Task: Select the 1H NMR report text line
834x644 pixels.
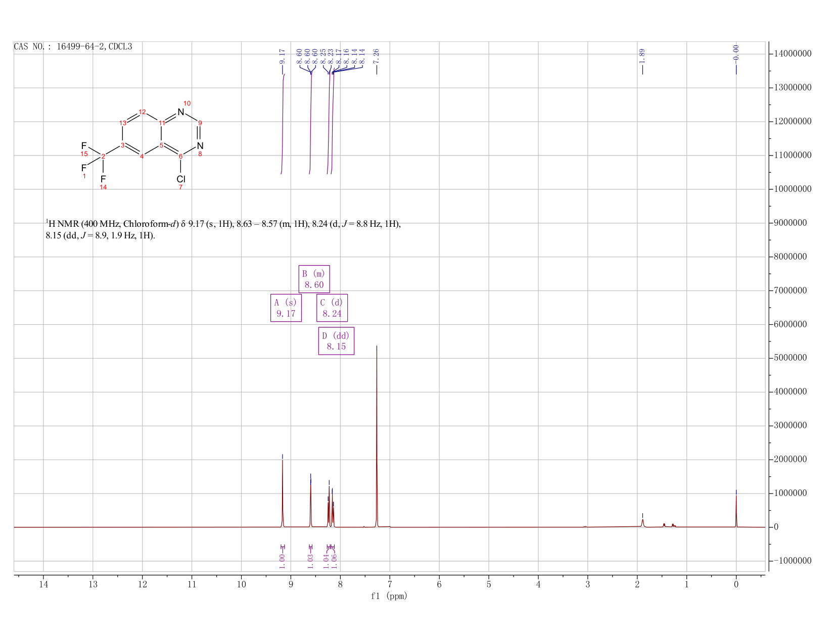Action: coord(223,229)
